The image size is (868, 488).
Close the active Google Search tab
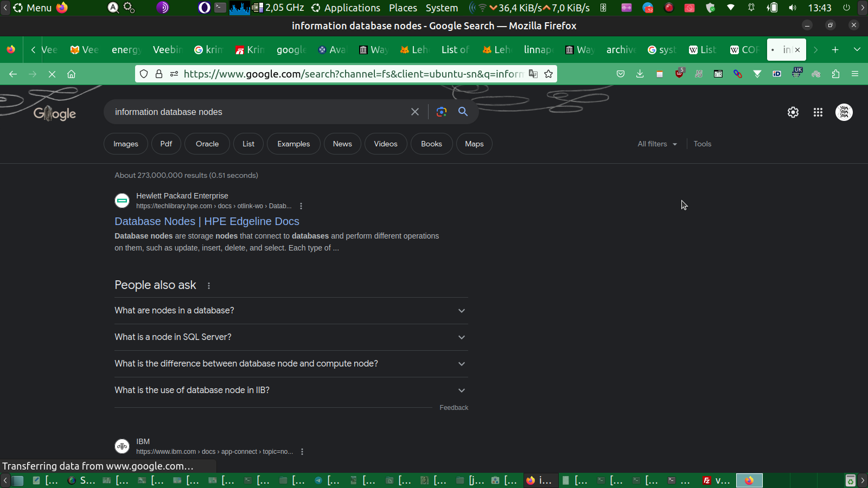point(797,50)
